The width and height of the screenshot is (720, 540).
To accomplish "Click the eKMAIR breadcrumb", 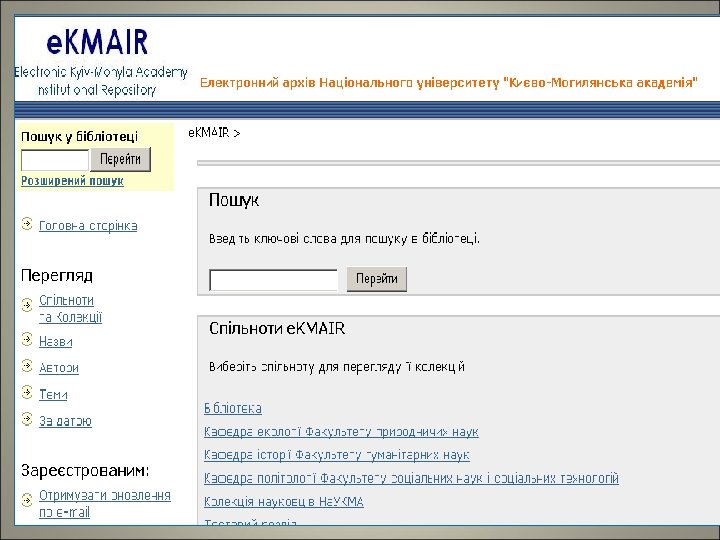I will 208,133.
